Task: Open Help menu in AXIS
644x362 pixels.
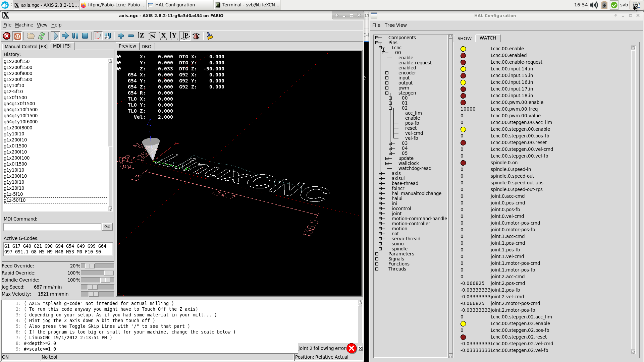Action: point(56,25)
